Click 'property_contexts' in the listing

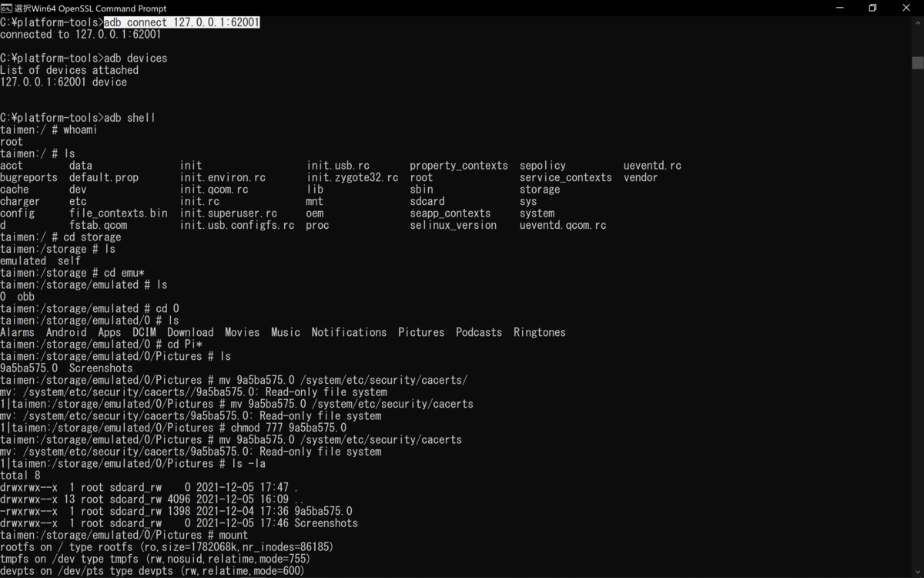point(459,166)
